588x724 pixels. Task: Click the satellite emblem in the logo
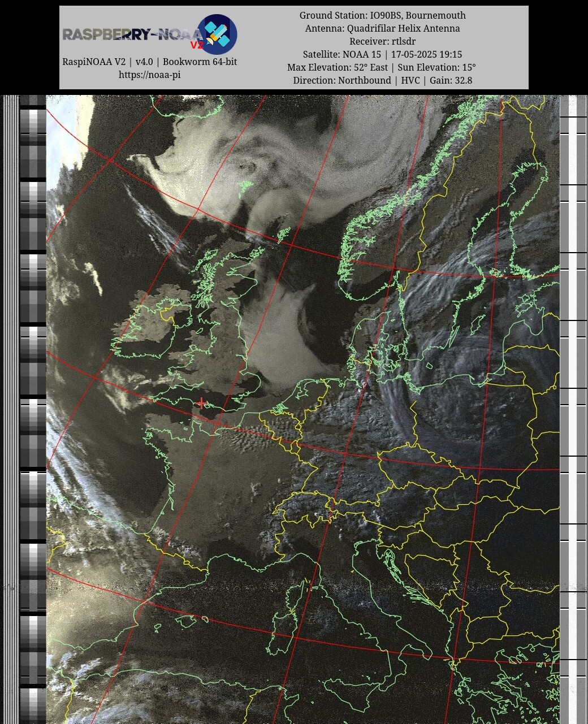tap(217, 34)
